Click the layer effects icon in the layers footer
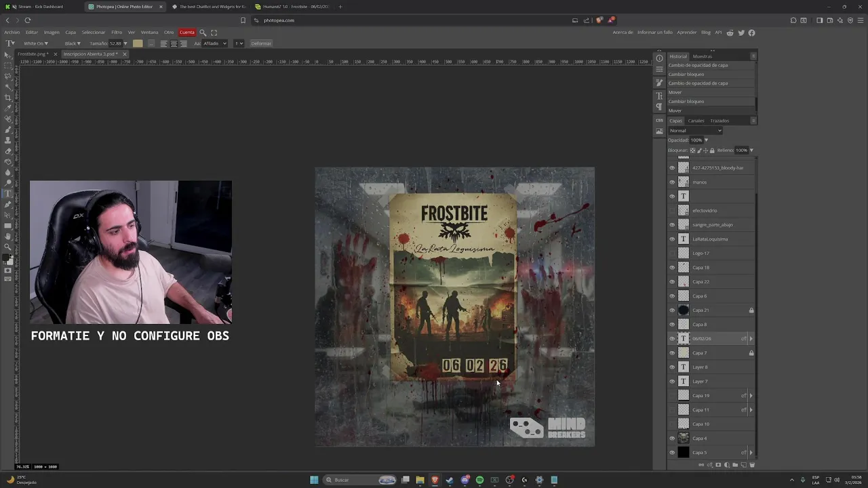Viewport: 868px width, 488px height. coord(710,465)
